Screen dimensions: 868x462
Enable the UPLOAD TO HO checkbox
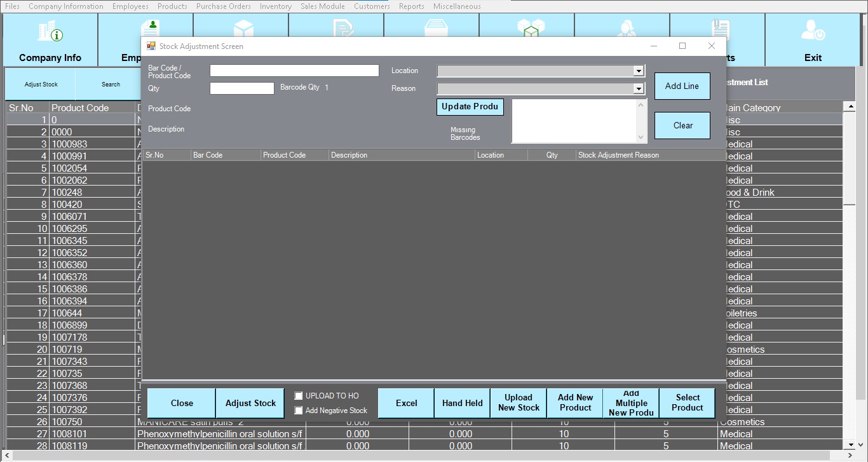(299, 396)
